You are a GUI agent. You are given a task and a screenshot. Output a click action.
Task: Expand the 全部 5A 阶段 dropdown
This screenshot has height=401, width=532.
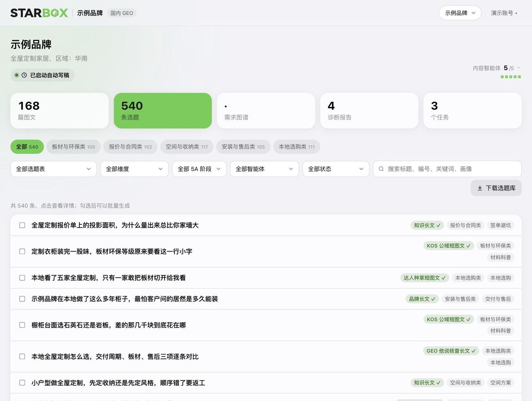click(x=199, y=169)
